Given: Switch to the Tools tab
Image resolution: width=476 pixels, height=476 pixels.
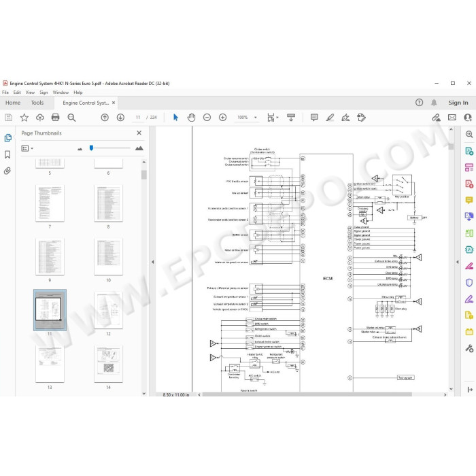Looking at the screenshot, I should 37,103.
